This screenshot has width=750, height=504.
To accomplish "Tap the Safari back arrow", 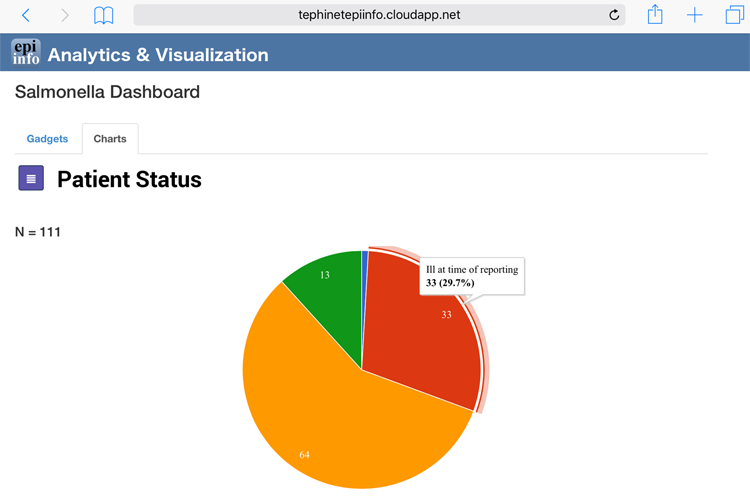I will 26,15.
